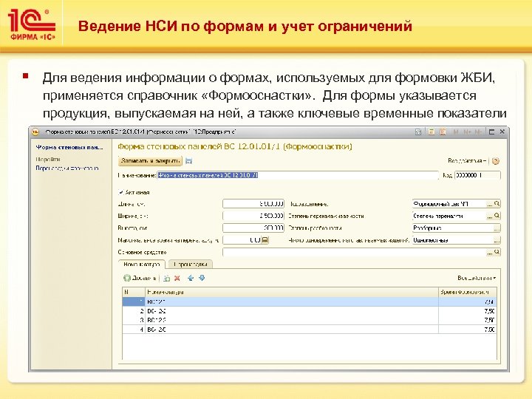Click the 7,50 time value in row 4

[x=489, y=330]
